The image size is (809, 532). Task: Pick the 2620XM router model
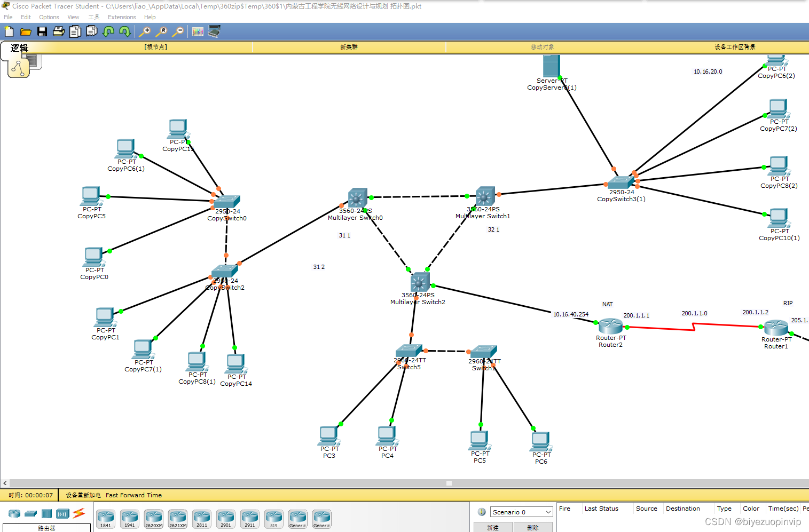click(154, 519)
